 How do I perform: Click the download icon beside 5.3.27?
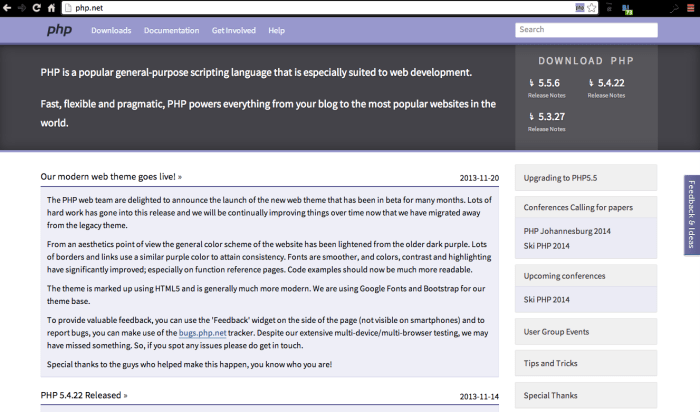point(531,117)
